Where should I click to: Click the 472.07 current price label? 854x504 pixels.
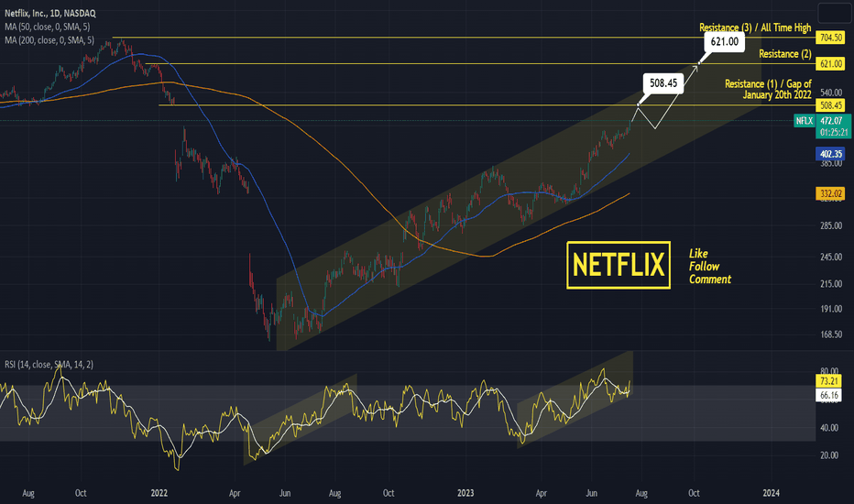coord(833,121)
